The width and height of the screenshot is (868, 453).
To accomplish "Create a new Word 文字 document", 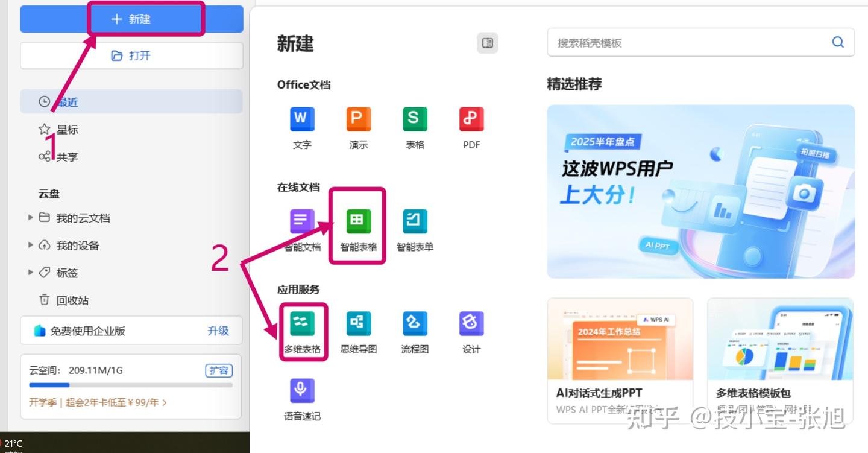I will click(302, 128).
